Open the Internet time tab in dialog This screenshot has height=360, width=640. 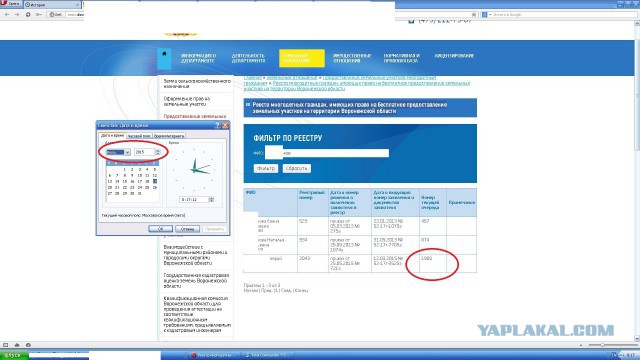169,136
